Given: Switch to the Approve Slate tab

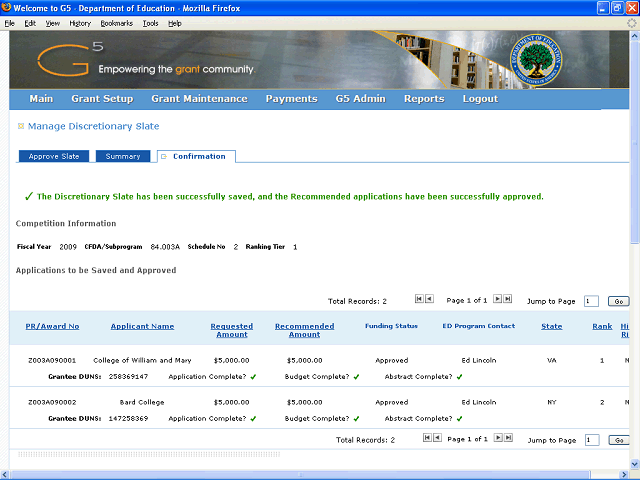Looking at the screenshot, I should (x=54, y=157).
